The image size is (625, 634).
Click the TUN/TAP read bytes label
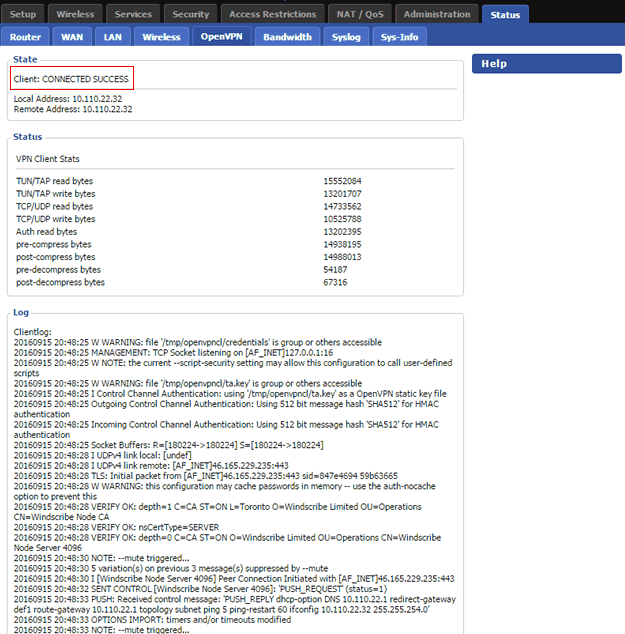point(55,181)
